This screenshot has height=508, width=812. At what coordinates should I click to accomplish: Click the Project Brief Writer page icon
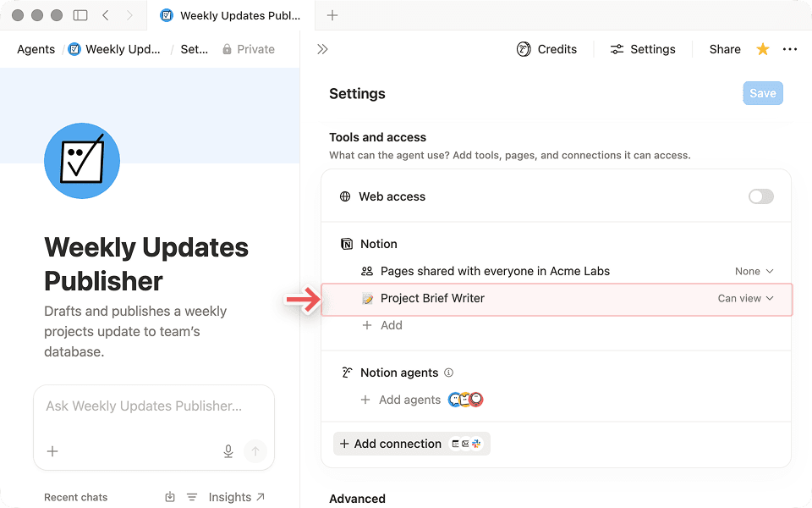click(x=367, y=298)
